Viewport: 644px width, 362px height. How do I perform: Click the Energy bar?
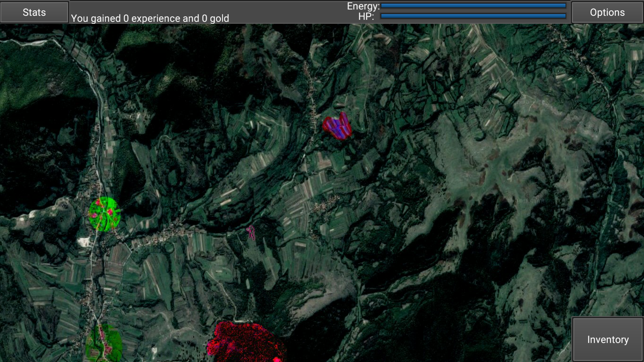pyautogui.click(x=473, y=6)
